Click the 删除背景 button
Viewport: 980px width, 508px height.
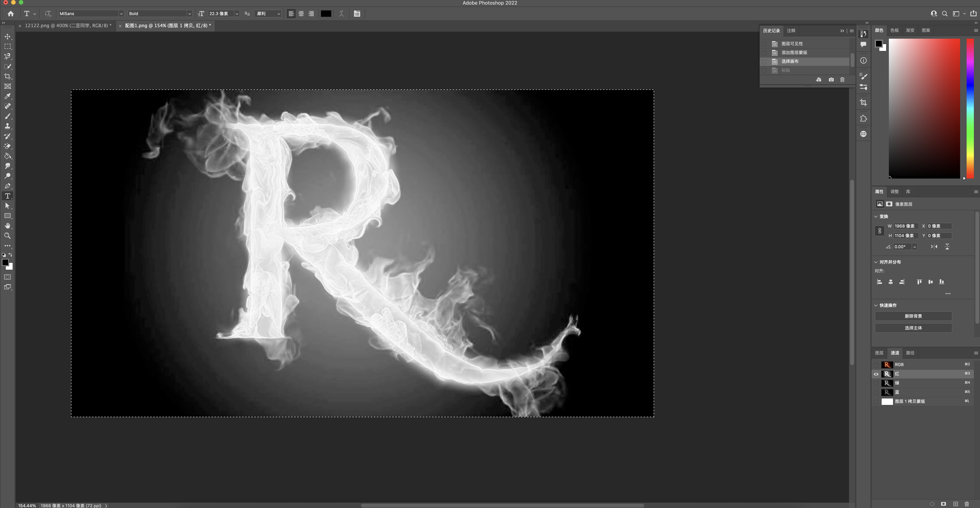(x=913, y=316)
